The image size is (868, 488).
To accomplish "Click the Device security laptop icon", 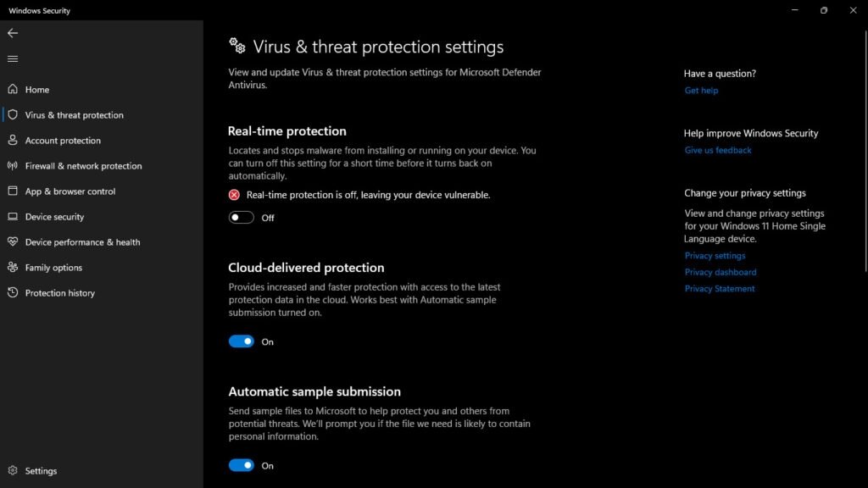I will (x=12, y=216).
